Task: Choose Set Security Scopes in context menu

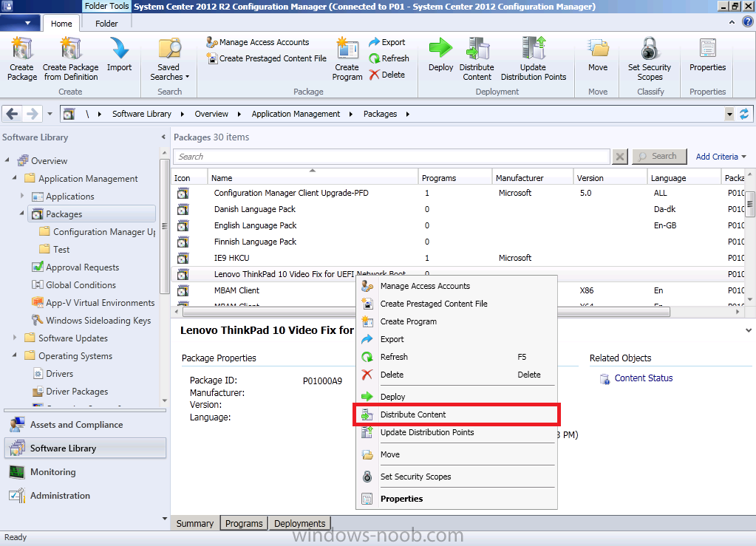Action: [457, 477]
